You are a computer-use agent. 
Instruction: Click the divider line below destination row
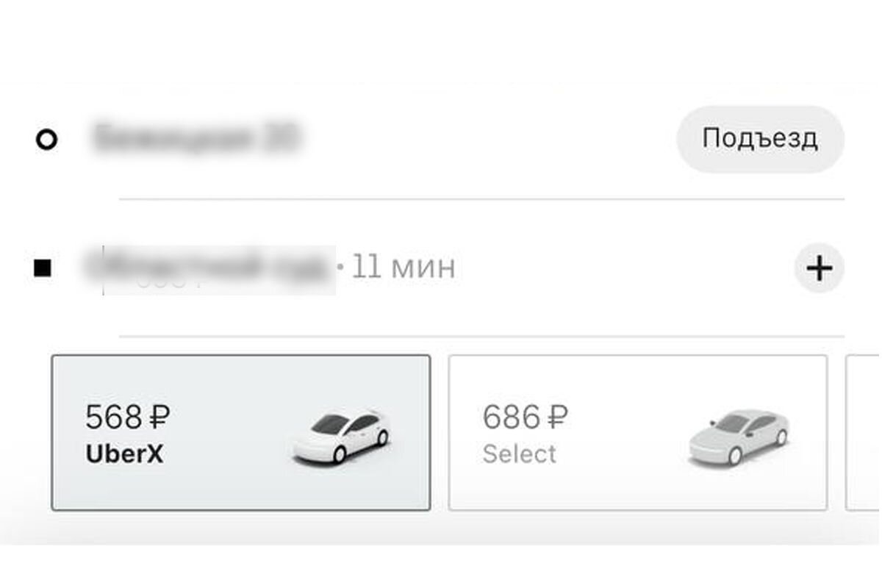pos(481,337)
